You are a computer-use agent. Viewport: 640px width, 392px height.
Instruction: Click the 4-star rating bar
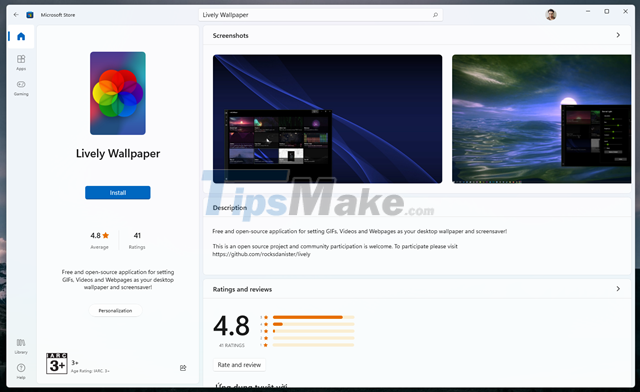[313, 324]
